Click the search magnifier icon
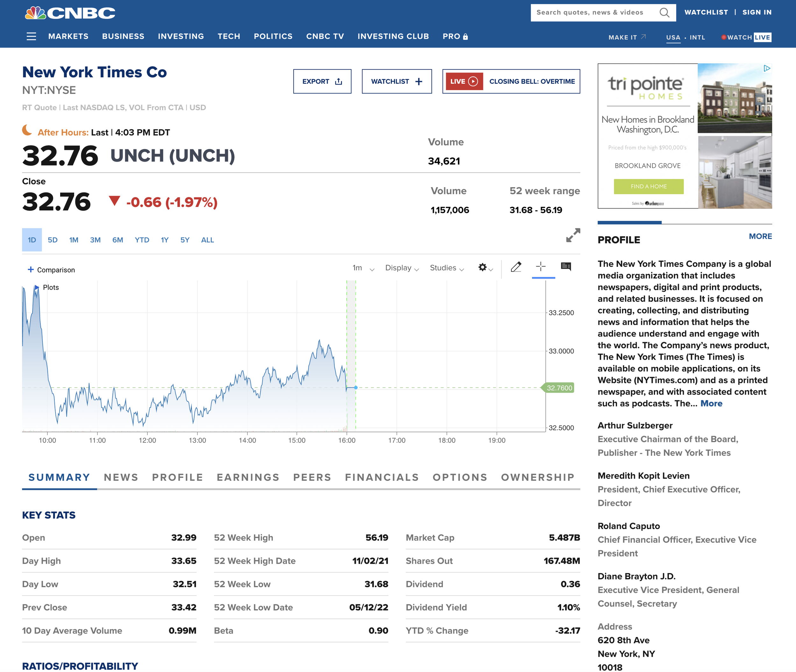This screenshot has width=796, height=672. tap(664, 12)
